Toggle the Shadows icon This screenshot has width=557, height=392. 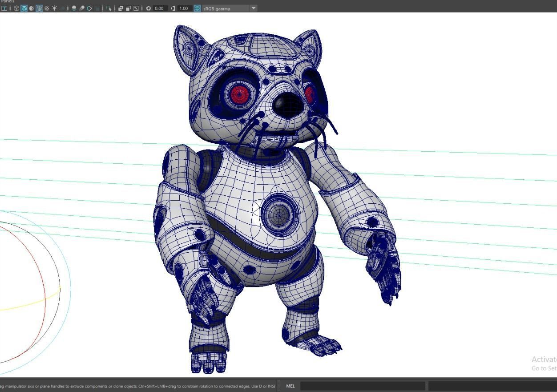coord(63,8)
